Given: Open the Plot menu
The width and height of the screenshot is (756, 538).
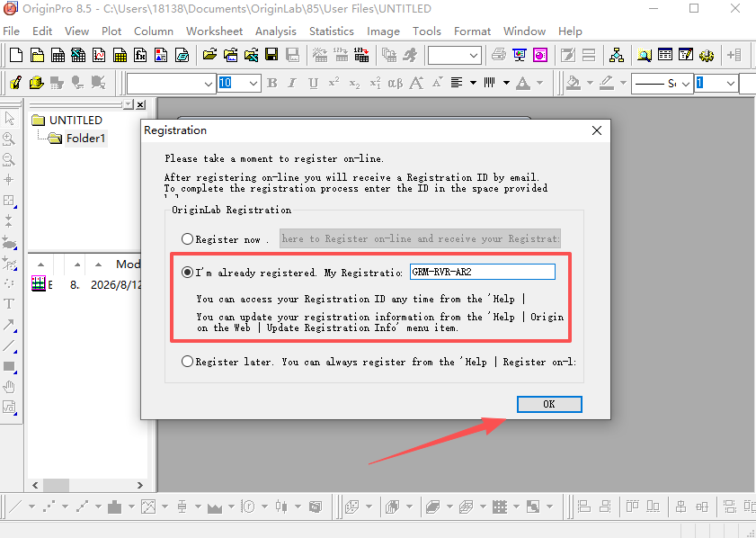Looking at the screenshot, I should 111,31.
